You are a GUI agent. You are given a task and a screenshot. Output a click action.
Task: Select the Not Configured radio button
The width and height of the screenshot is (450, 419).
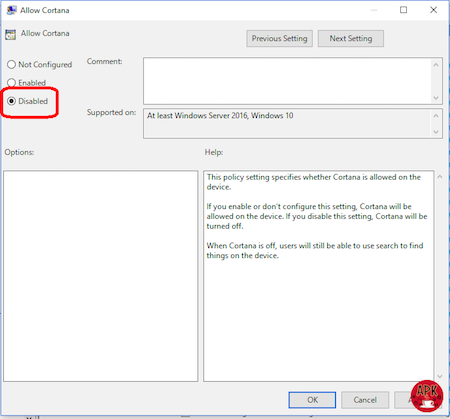(11, 64)
